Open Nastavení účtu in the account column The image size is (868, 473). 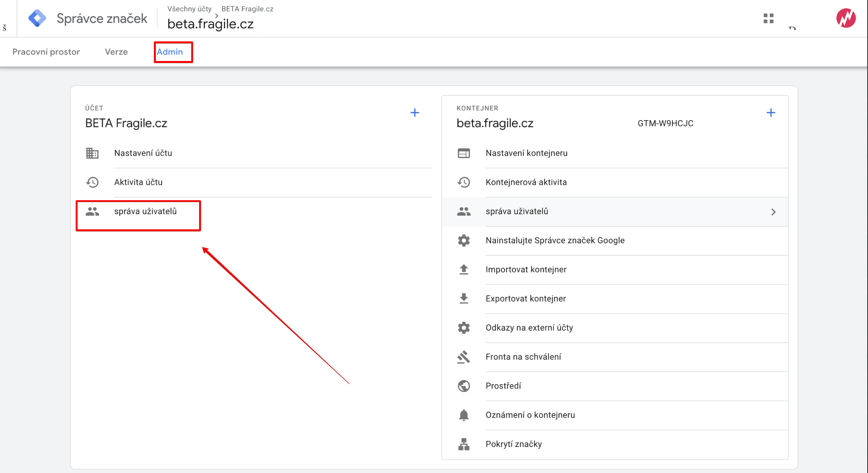tap(143, 153)
